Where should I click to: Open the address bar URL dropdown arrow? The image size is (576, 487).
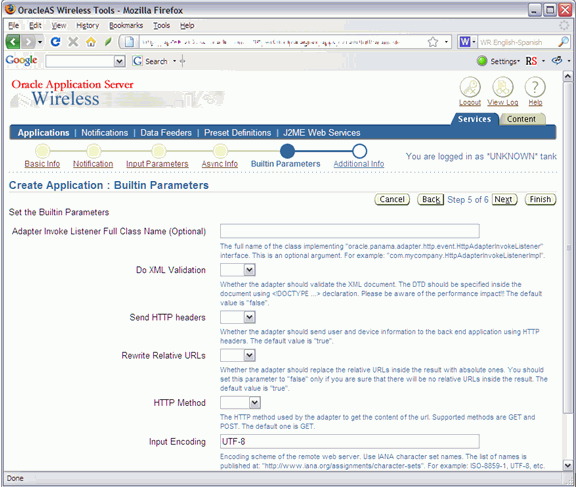(x=446, y=42)
